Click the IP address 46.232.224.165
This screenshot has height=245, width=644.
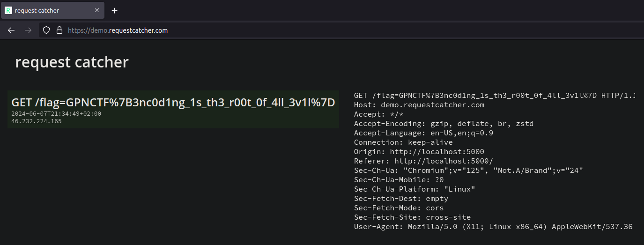pyautogui.click(x=37, y=121)
